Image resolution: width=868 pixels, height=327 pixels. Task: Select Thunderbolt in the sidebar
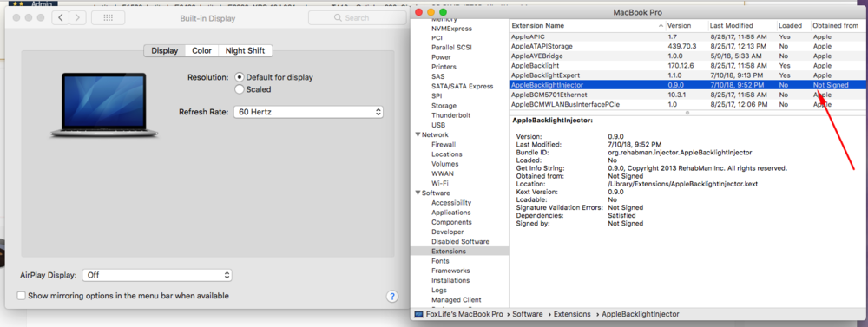click(450, 115)
